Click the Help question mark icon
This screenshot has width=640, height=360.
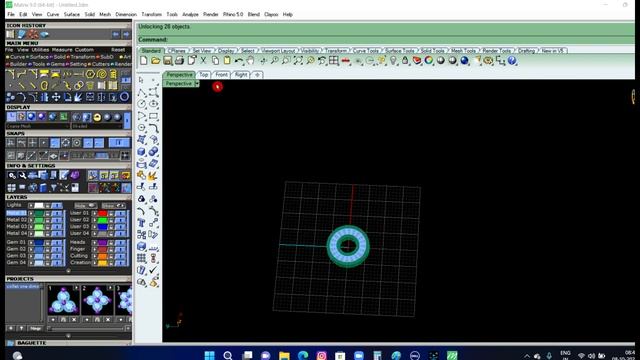click(x=512, y=61)
